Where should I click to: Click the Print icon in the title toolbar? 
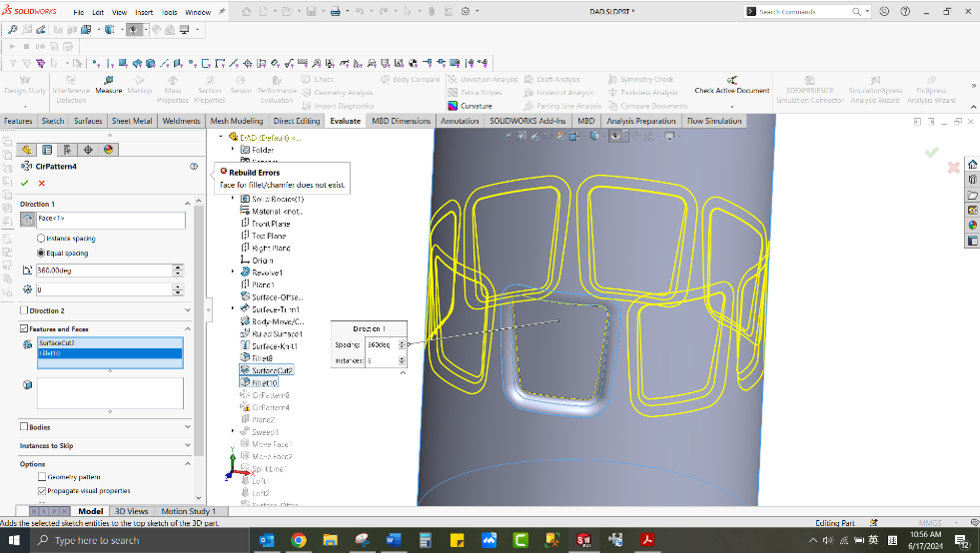(336, 11)
